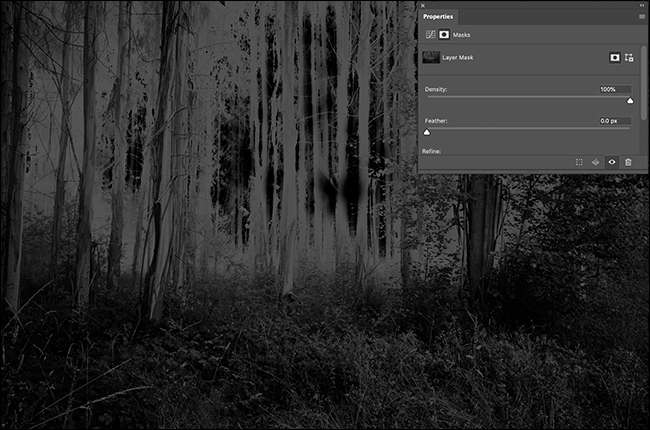Select the pixel mask button
Image resolution: width=650 pixels, height=430 pixels.
pos(615,58)
